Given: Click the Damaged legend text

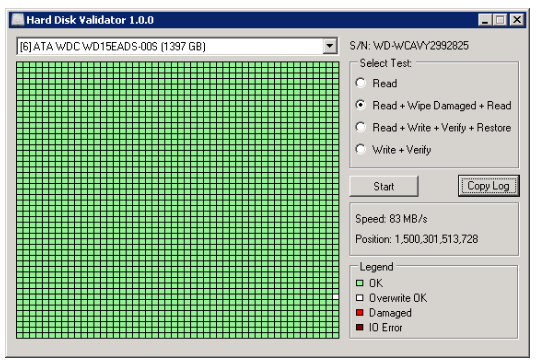Looking at the screenshot, I should 390,313.
